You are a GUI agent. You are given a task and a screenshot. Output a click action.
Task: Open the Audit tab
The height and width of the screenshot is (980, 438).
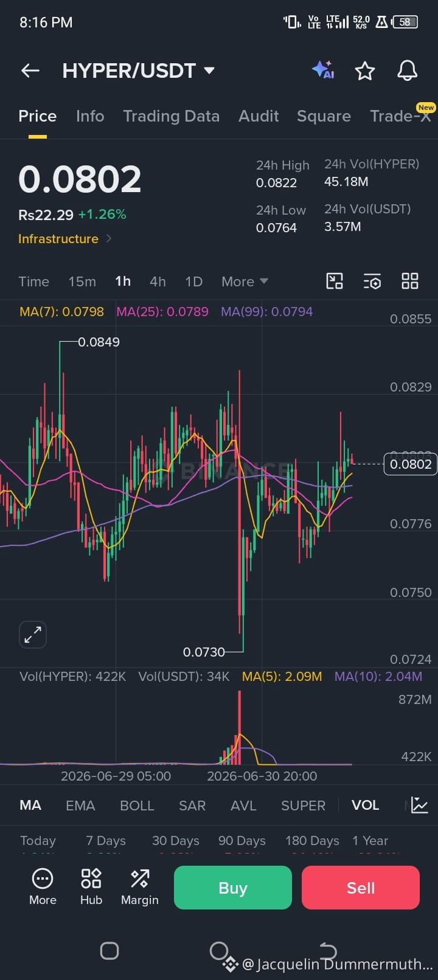(x=259, y=116)
